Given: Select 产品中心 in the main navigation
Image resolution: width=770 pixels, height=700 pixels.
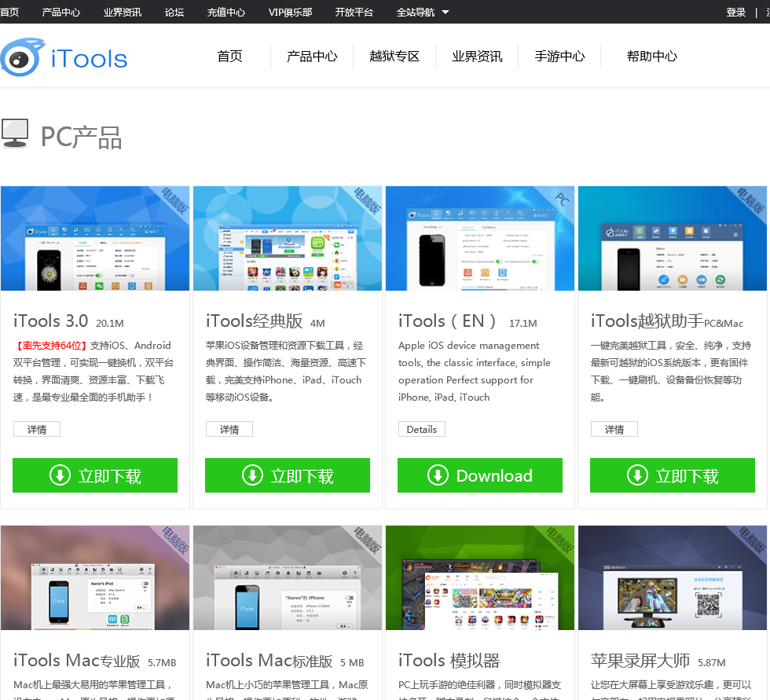Looking at the screenshot, I should pyautogui.click(x=313, y=57).
